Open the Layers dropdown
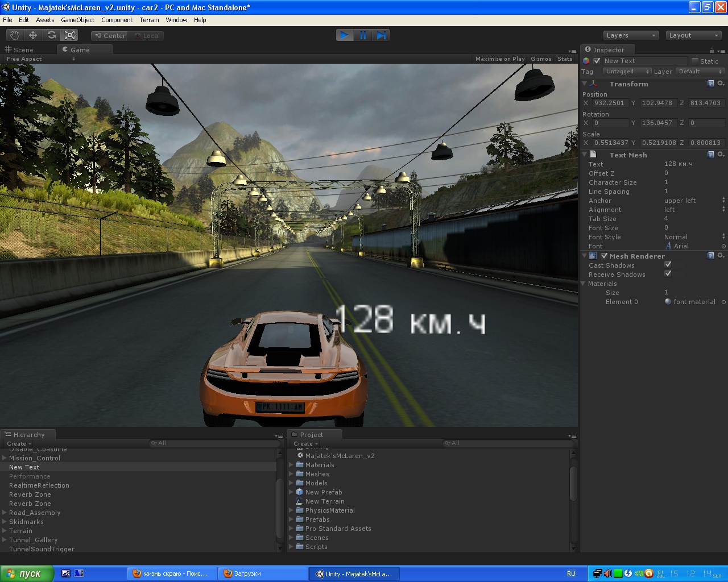Screen dimensions: 728x582 point(631,35)
